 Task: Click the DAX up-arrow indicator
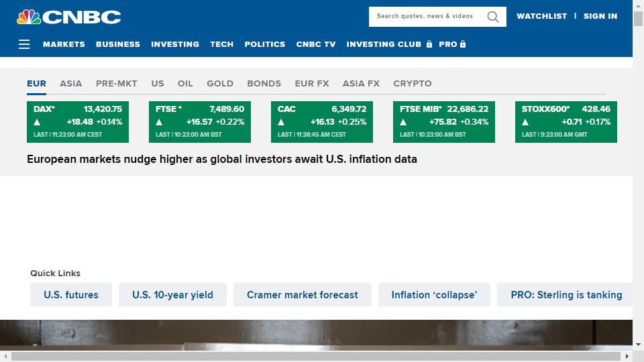pos(37,122)
